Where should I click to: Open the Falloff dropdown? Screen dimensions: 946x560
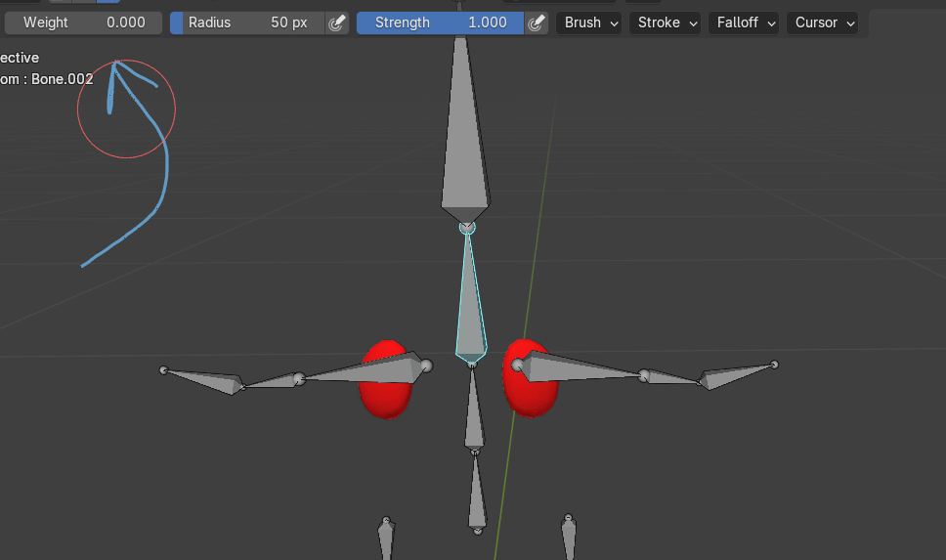click(x=744, y=22)
